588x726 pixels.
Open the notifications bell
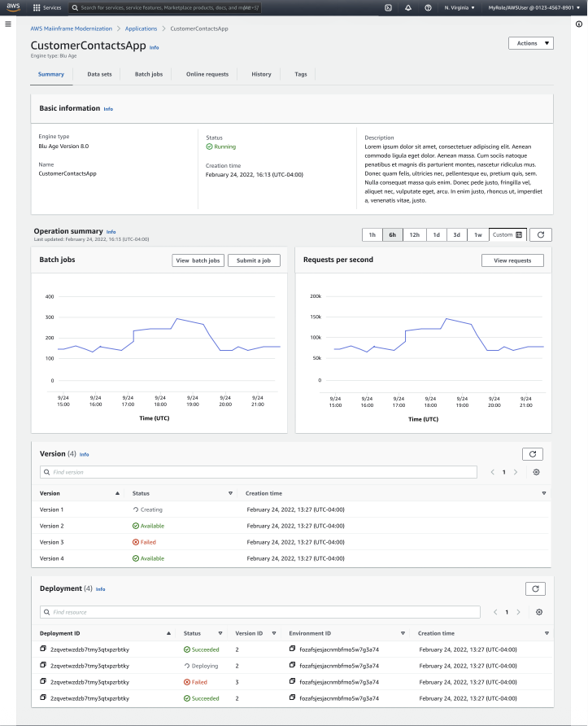[x=408, y=8]
